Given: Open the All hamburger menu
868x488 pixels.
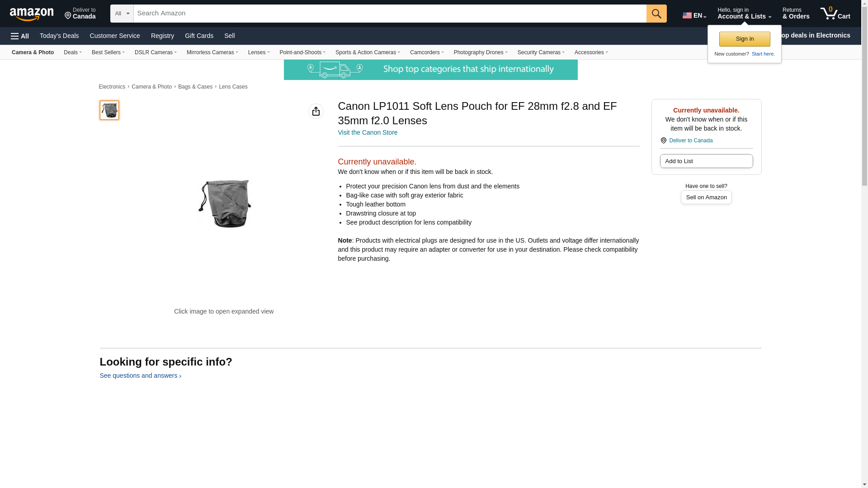Looking at the screenshot, I should coord(20,36).
